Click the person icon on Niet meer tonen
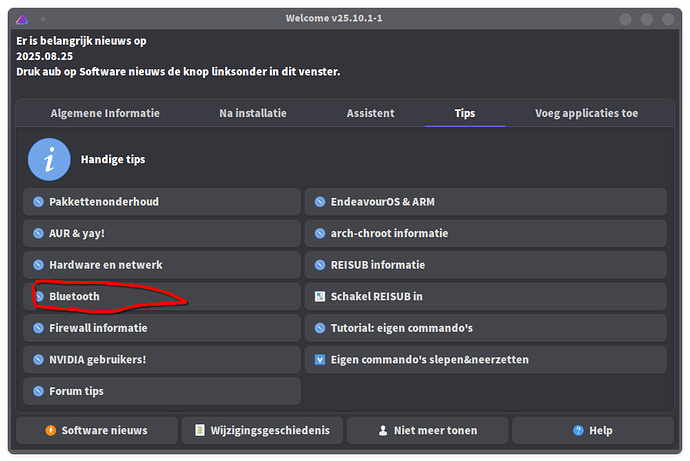Image resolution: width=690 pixels, height=461 pixels. click(x=382, y=430)
